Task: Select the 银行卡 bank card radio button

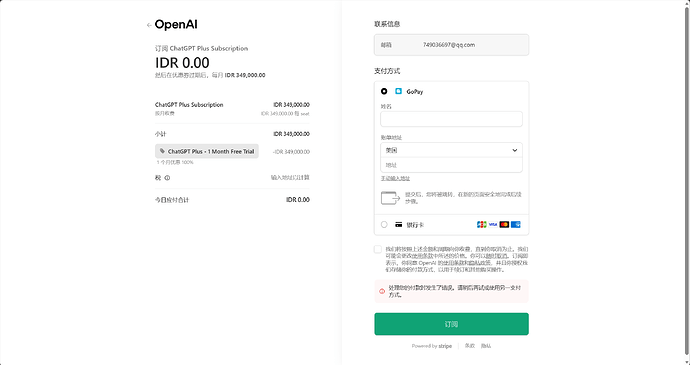Action: (x=384, y=225)
